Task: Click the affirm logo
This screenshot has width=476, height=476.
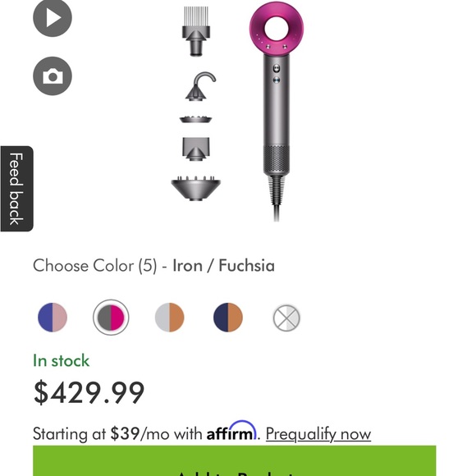Action: click(x=231, y=431)
